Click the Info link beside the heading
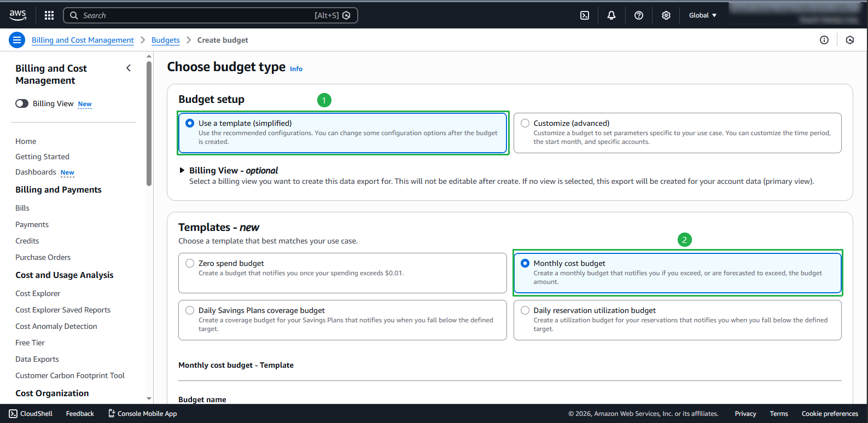Screen dimensions: 868x423 296,69
